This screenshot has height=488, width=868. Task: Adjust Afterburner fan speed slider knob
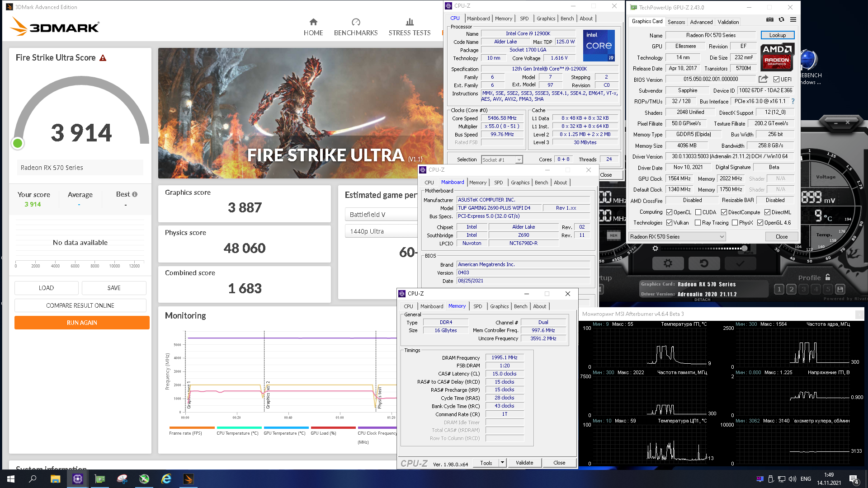click(x=745, y=248)
